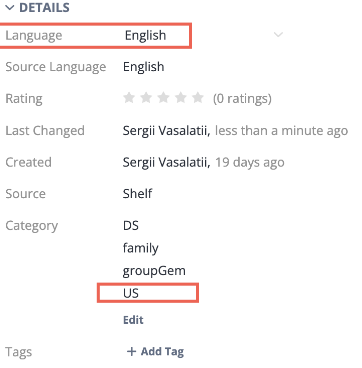Image resolution: width=362 pixels, height=368 pixels.
Task: Click the Add Tag button
Action: point(155,351)
